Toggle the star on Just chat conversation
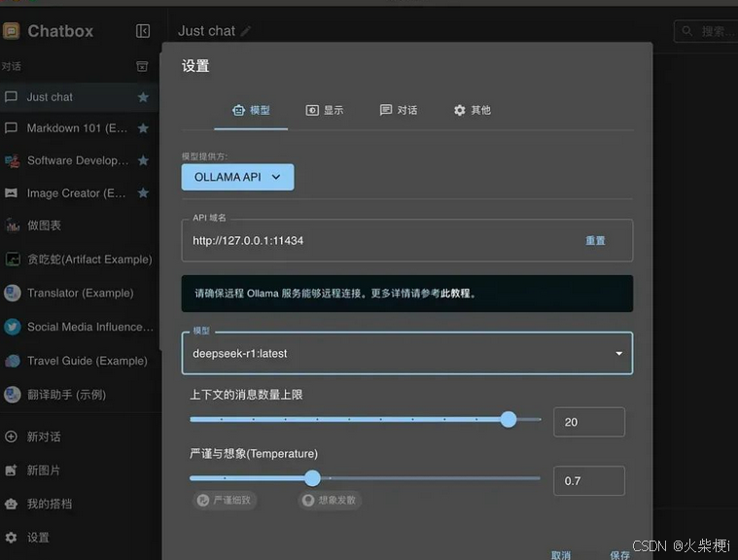This screenshot has width=738, height=560. coord(143,97)
